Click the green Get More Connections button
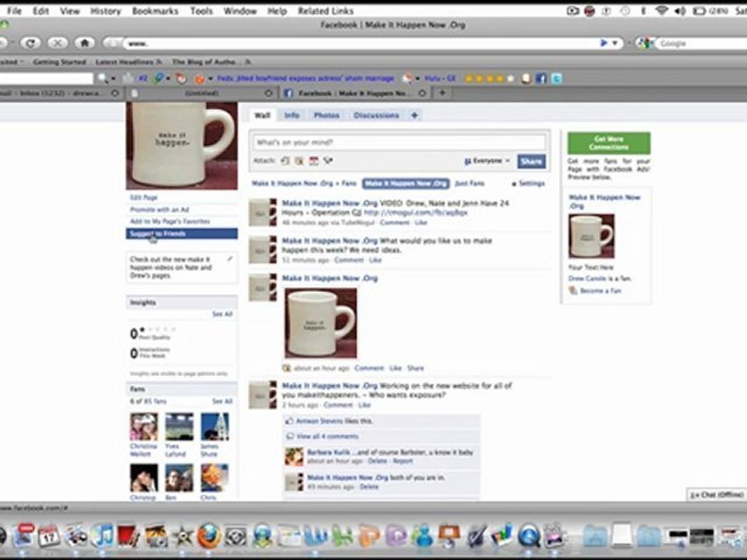747x560 pixels. click(608, 143)
